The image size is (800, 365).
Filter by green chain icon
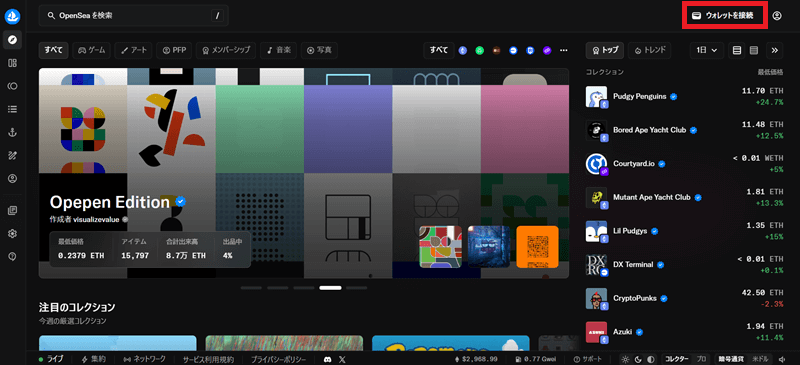(x=480, y=50)
